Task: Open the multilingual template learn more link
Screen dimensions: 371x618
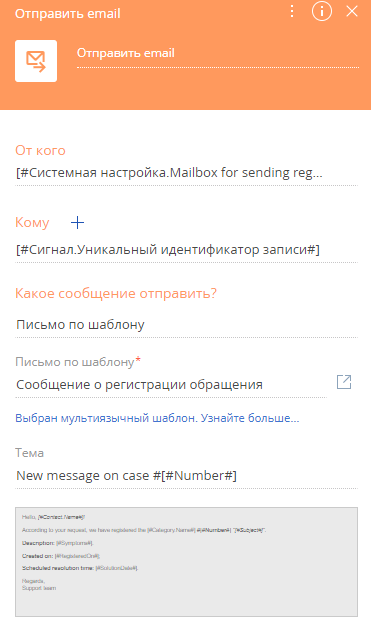Action: click(x=157, y=418)
